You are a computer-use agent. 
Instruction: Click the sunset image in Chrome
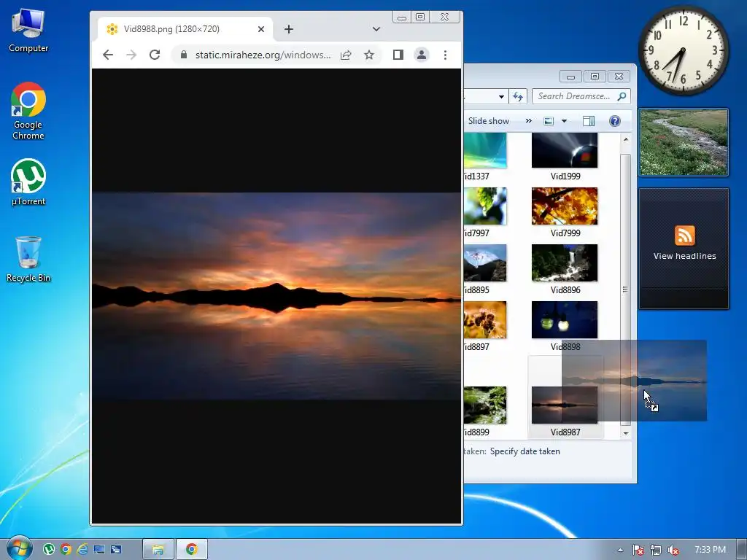click(x=276, y=296)
